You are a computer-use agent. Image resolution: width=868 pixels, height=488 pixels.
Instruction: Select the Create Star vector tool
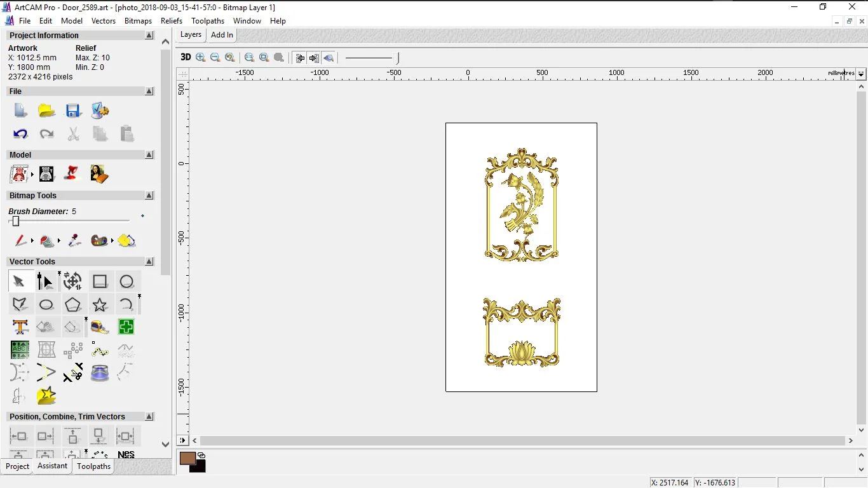point(100,304)
